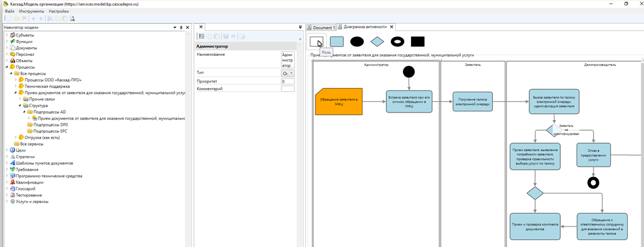Click the green add icon in properties toolbar
Screen dimensions: 644x247
(243, 36)
